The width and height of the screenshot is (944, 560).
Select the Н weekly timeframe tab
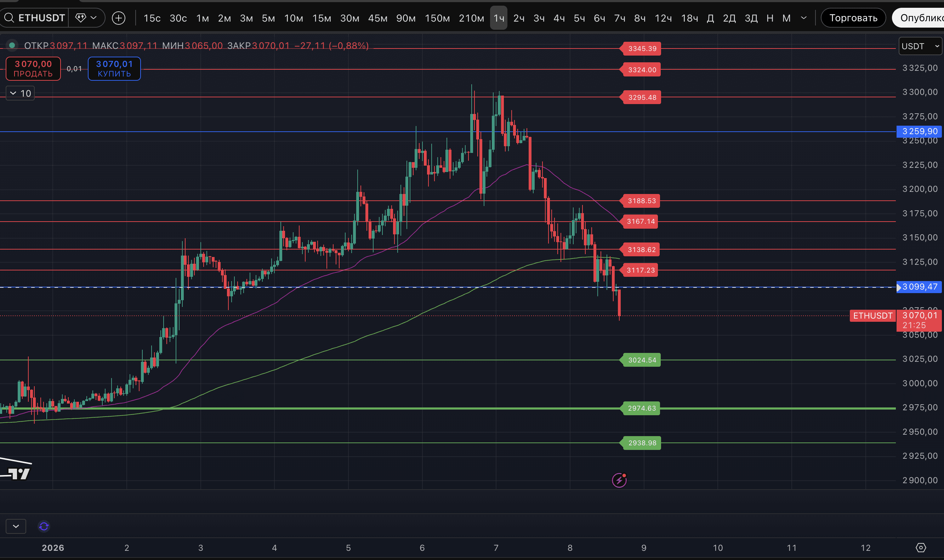(x=770, y=18)
